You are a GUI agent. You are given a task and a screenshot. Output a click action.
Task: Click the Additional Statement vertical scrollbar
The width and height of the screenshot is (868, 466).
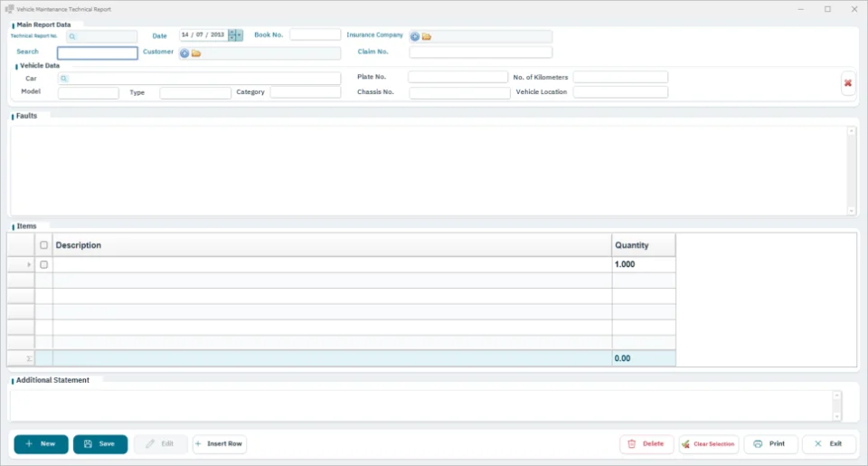tap(837, 405)
